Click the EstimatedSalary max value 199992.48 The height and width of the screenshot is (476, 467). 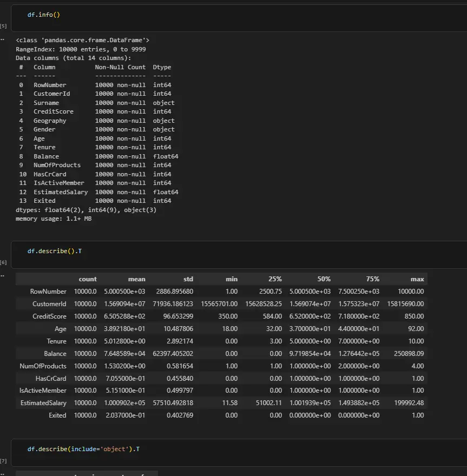click(x=409, y=403)
